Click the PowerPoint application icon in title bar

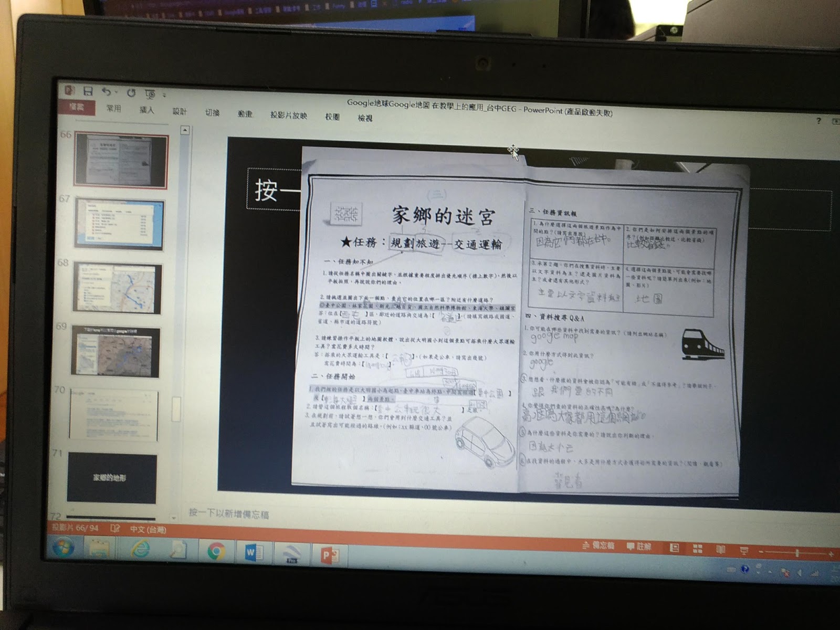click(70, 90)
